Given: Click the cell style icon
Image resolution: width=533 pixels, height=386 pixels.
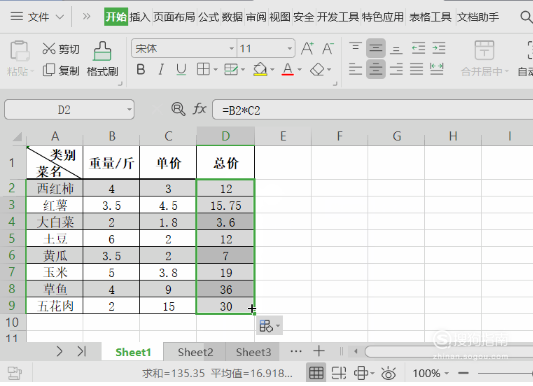Looking at the screenshot, I should click(x=231, y=70).
